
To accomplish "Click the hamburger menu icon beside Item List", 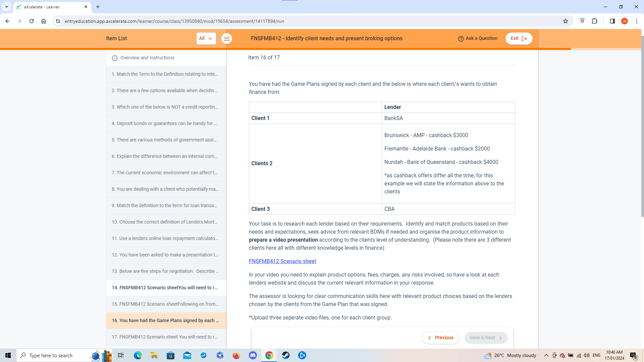I will (x=227, y=39).
